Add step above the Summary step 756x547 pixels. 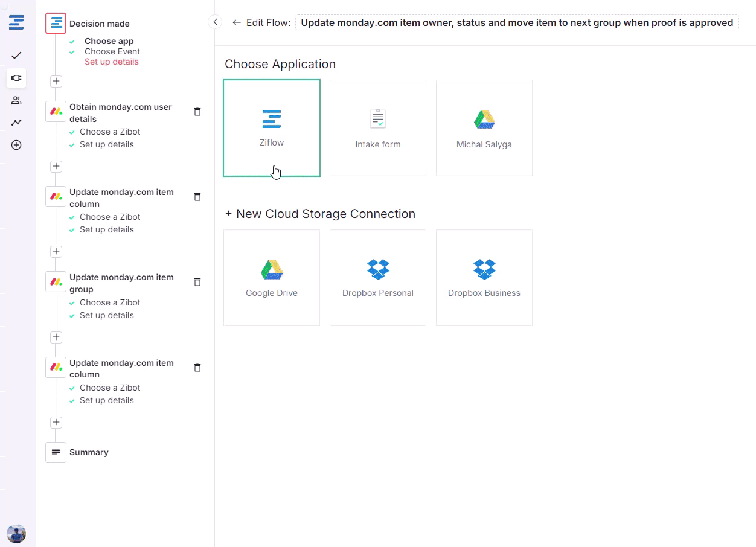pos(56,422)
